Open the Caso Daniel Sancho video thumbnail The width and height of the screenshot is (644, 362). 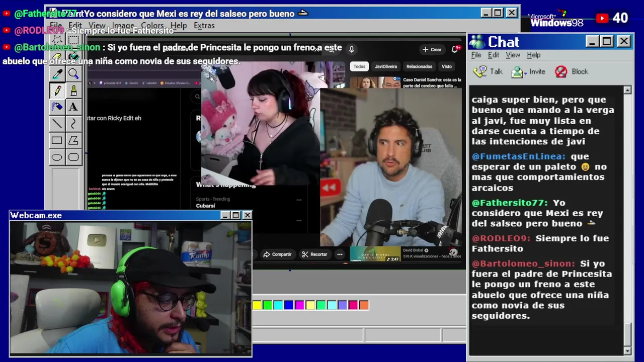coord(375,82)
